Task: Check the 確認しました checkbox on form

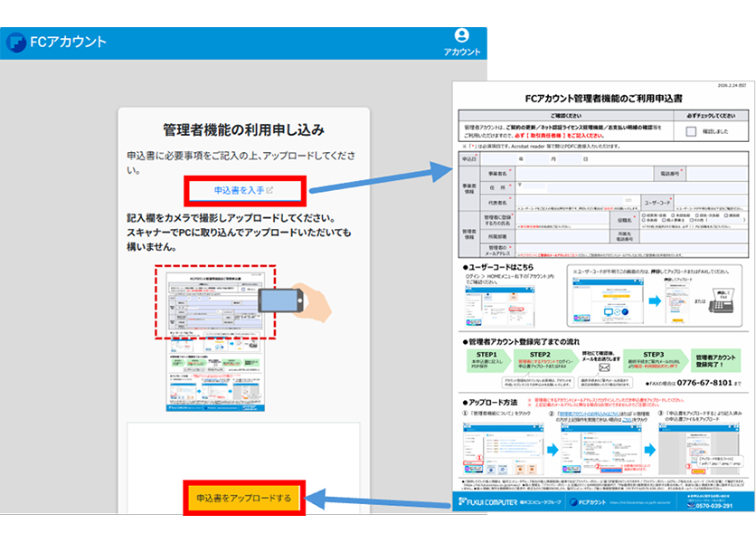Action: 691,131
